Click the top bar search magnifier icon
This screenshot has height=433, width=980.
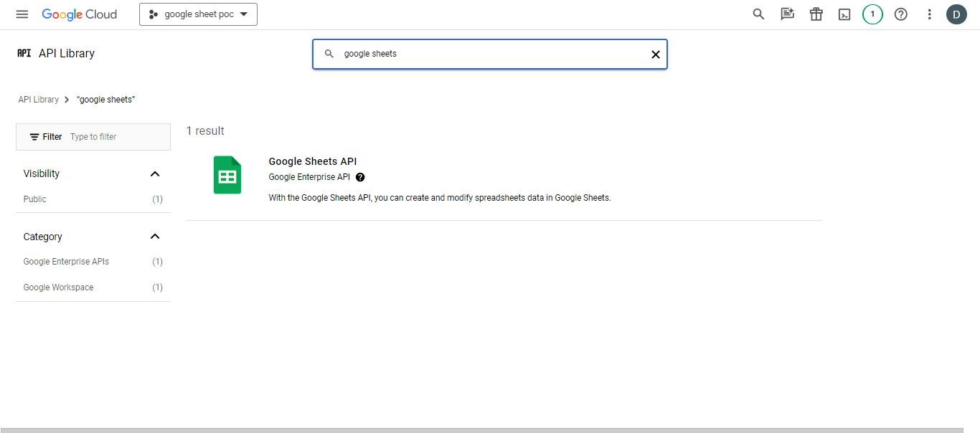[758, 14]
